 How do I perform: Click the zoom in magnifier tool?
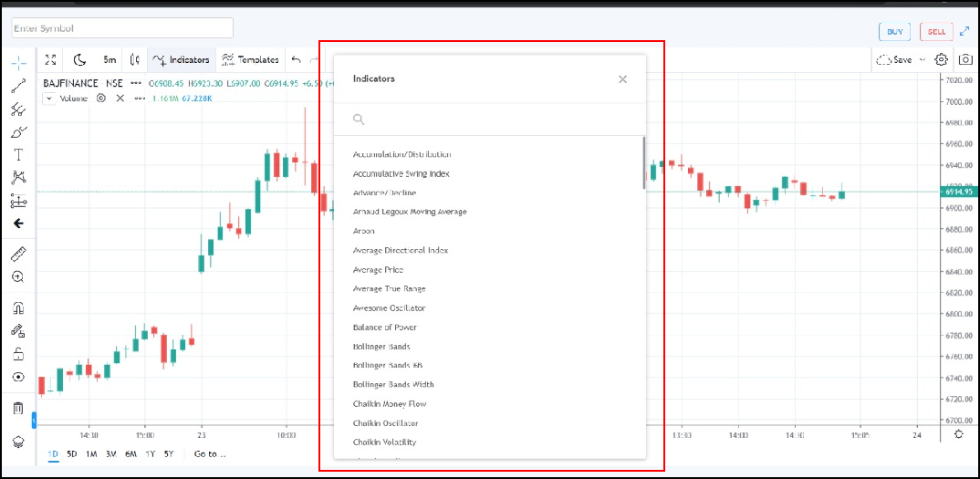pos(18,276)
